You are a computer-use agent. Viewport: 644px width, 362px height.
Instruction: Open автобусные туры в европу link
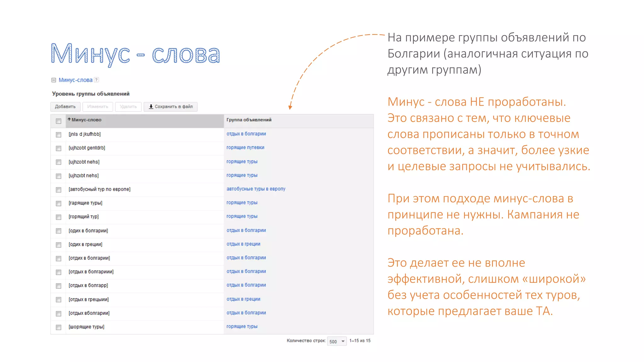point(256,189)
